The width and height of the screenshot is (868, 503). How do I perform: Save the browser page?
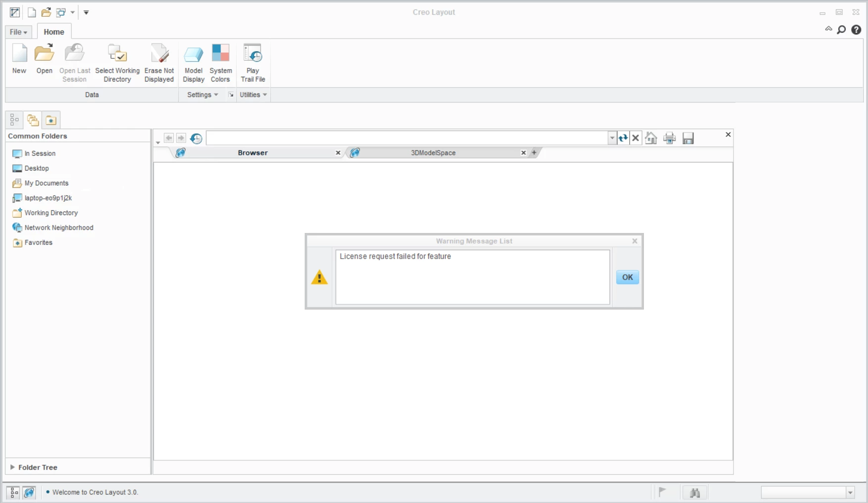coord(688,138)
